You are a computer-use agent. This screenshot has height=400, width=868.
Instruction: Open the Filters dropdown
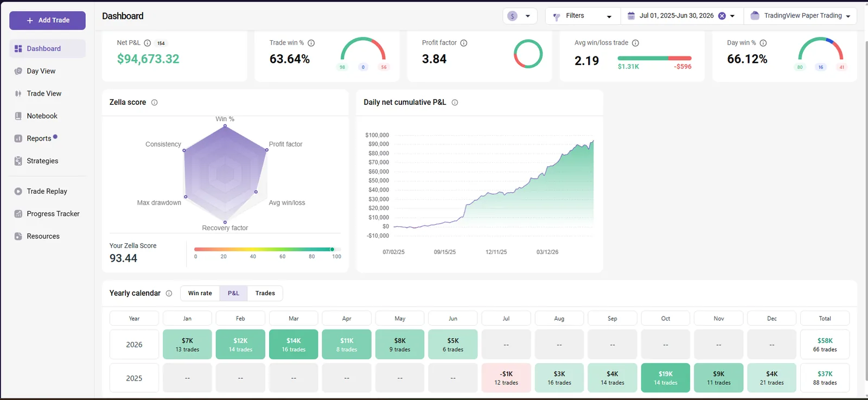pyautogui.click(x=583, y=16)
